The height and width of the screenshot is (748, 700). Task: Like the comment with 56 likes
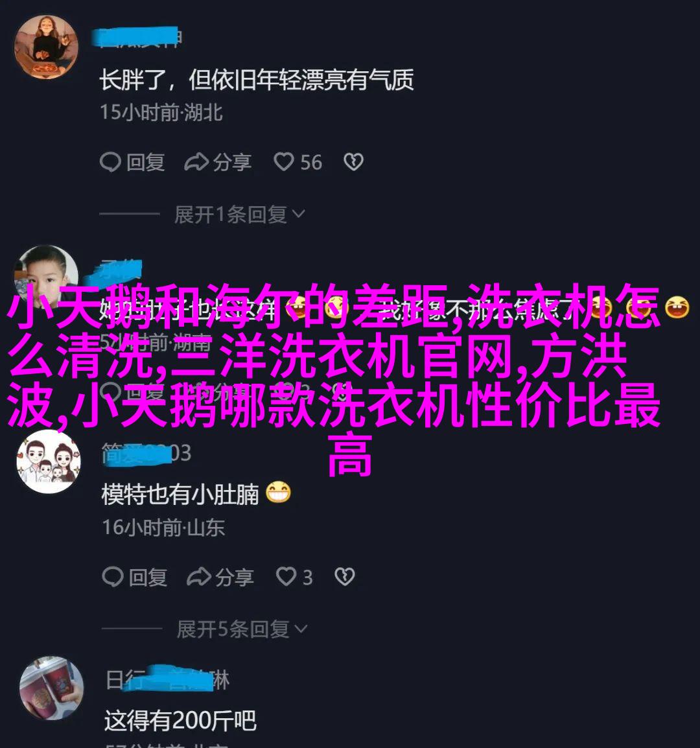click(x=298, y=162)
